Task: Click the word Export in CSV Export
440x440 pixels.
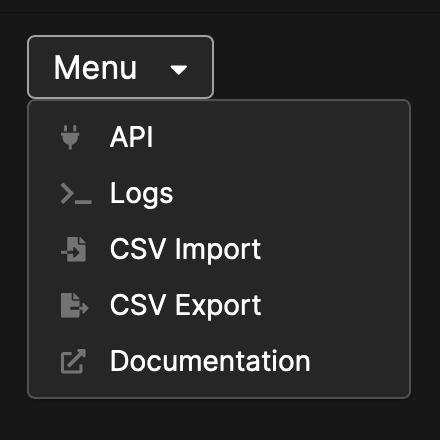Action: [x=218, y=306]
